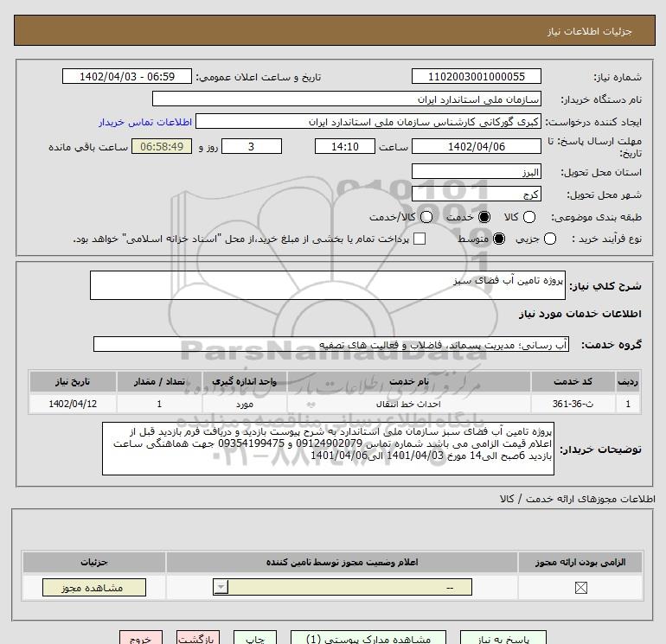Image resolution: width=666 pixels, height=644 pixels.
Task: Select the کالا radio button
Action: coord(528,217)
